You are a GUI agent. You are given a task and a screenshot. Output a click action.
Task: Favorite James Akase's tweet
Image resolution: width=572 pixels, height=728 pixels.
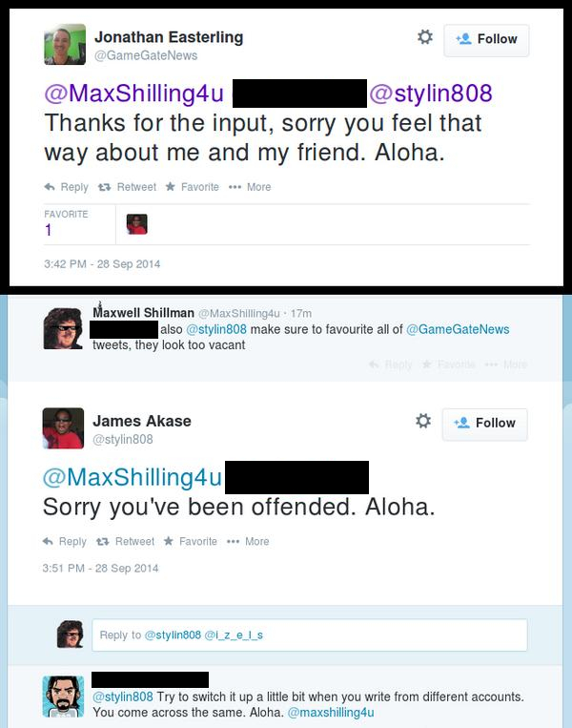pyautogui.click(x=190, y=541)
